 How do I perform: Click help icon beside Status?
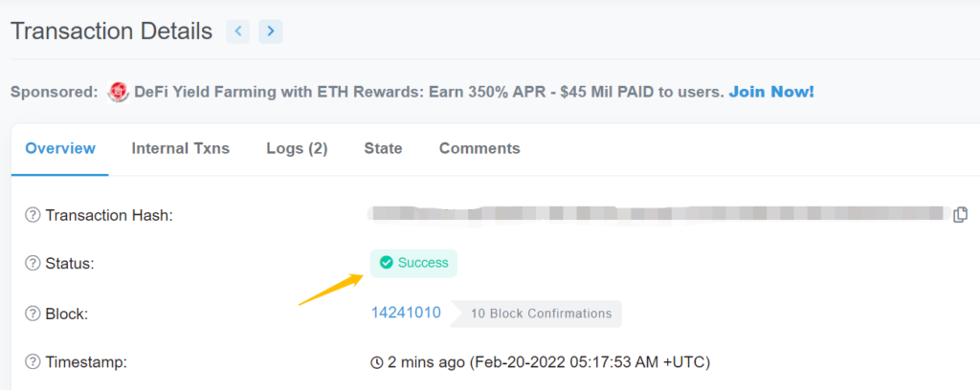(32, 263)
